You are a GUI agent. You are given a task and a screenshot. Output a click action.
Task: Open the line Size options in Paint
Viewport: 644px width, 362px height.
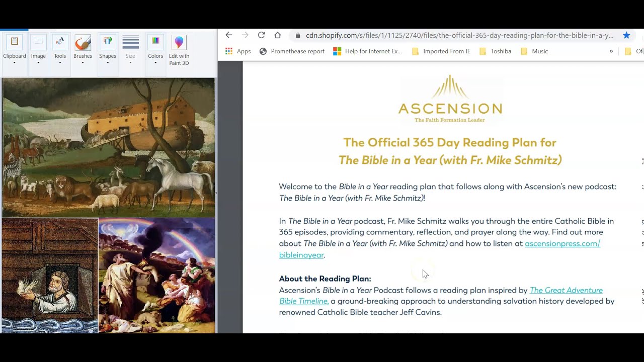[x=130, y=50]
